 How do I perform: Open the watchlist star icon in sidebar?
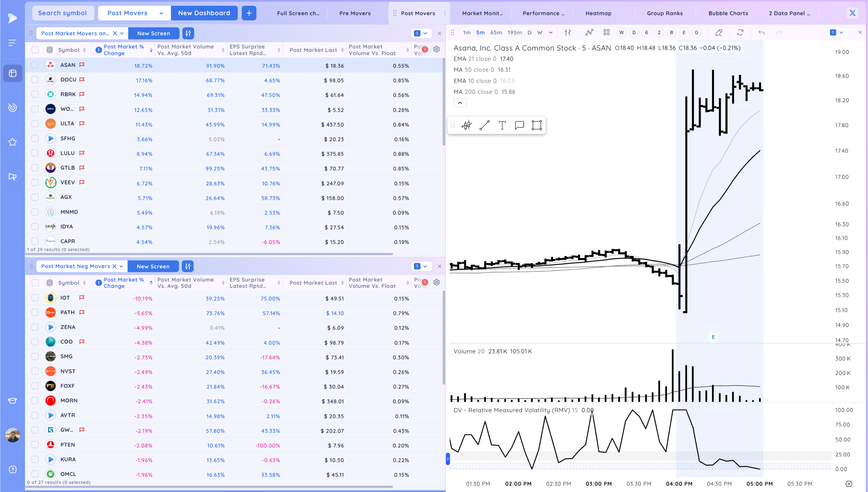(x=13, y=142)
